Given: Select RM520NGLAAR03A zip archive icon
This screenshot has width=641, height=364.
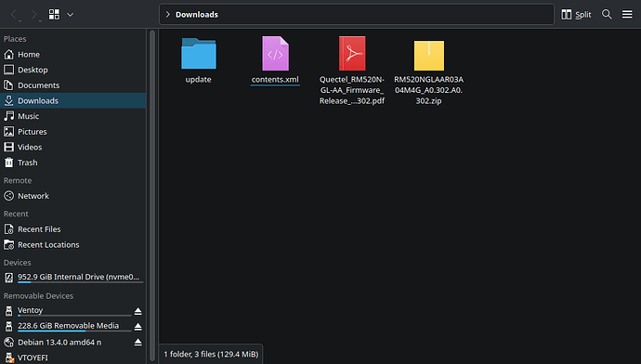Looking at the screenshot, I should click(429, 55).
